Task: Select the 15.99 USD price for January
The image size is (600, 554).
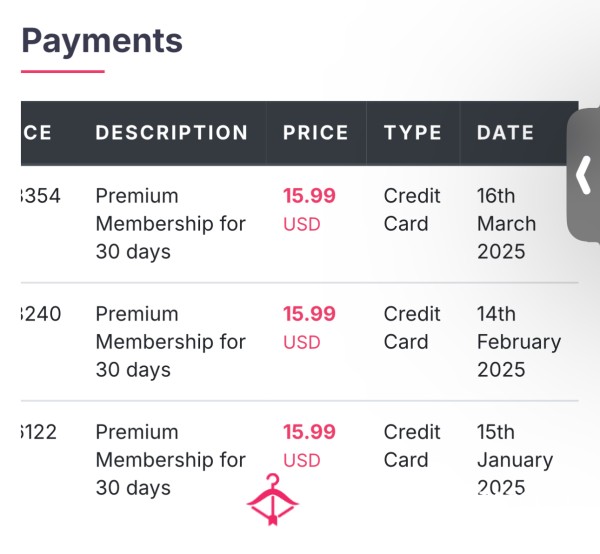Action: click(x=309, y=446)
